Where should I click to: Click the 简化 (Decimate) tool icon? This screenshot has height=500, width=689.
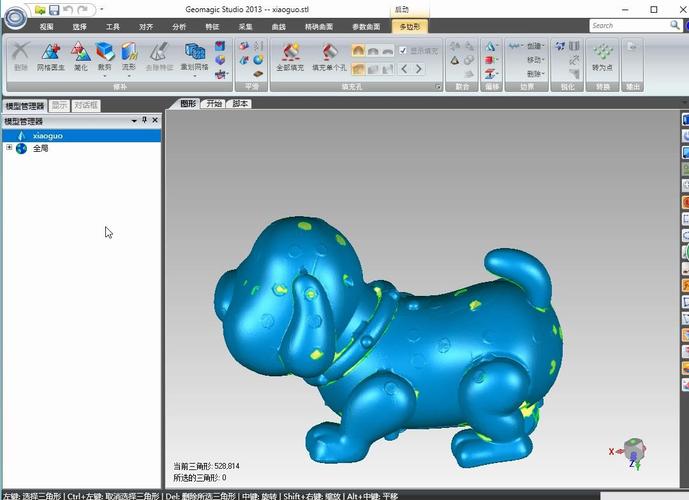point(81,57)
